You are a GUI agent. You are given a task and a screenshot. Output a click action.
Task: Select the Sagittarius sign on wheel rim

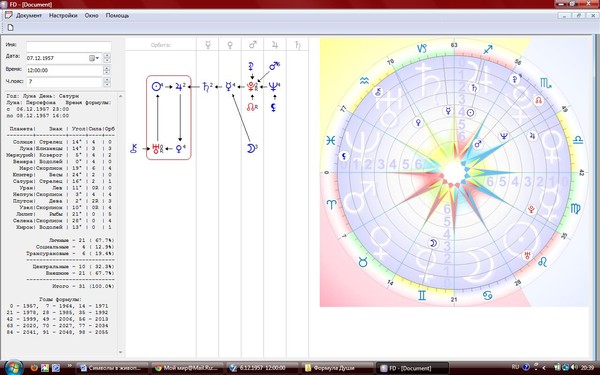pos(488,49)
